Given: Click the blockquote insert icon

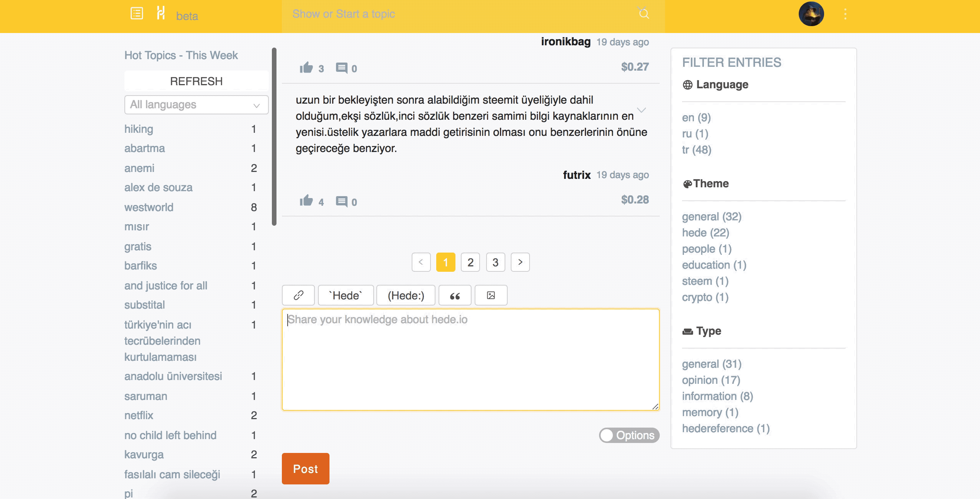Looking at the screenshot, I should [x=455, y=295].
